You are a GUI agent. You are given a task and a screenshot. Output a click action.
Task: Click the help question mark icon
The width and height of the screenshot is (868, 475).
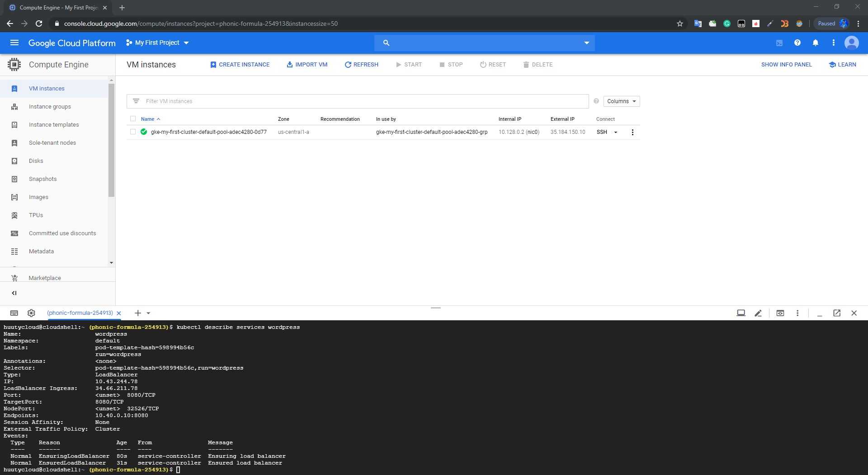click(797, 43)
